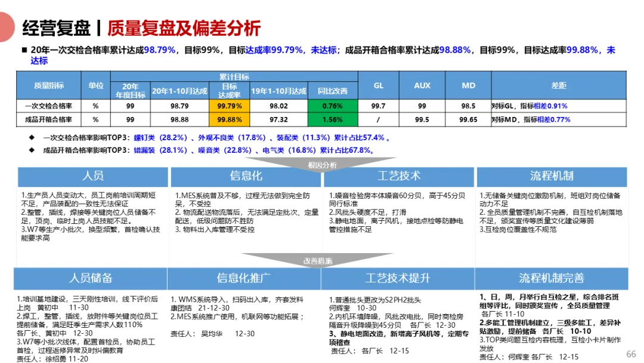
Task: Select the GL value '99.7'
Action: (x=378, y=106)
